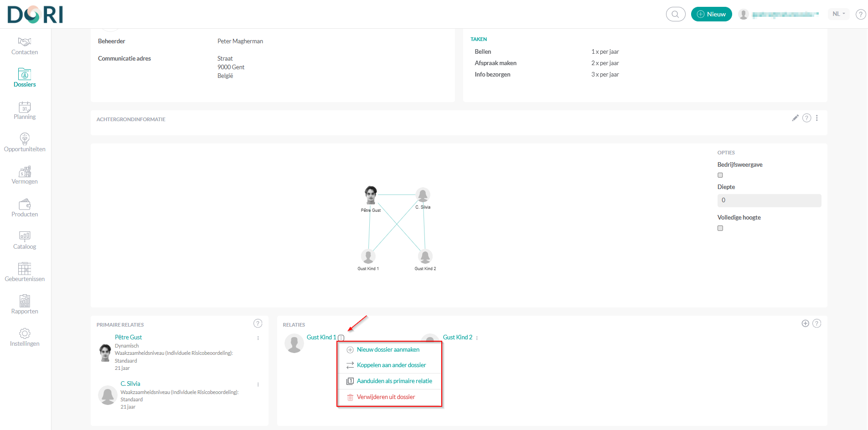Open the Vermogen section
868x430 pixels.
coord(25,175)
